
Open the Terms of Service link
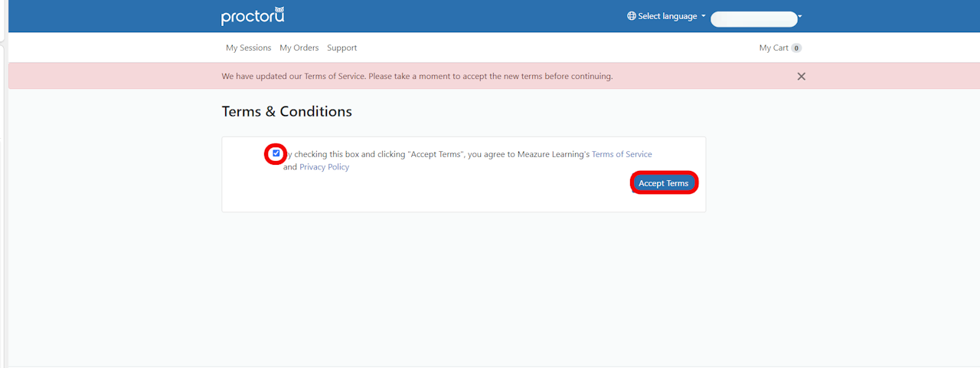pos(622,154)
